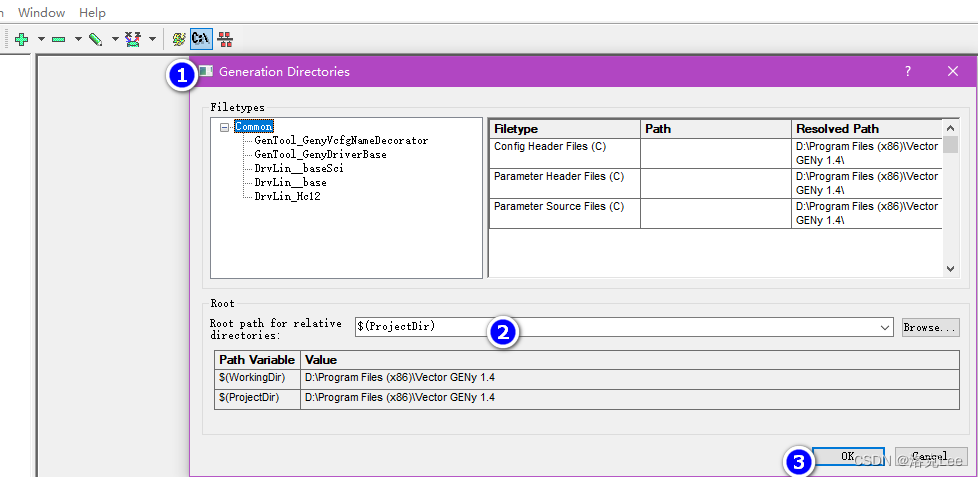
Task: Click the Cancel button
Action: coord(930,456)
